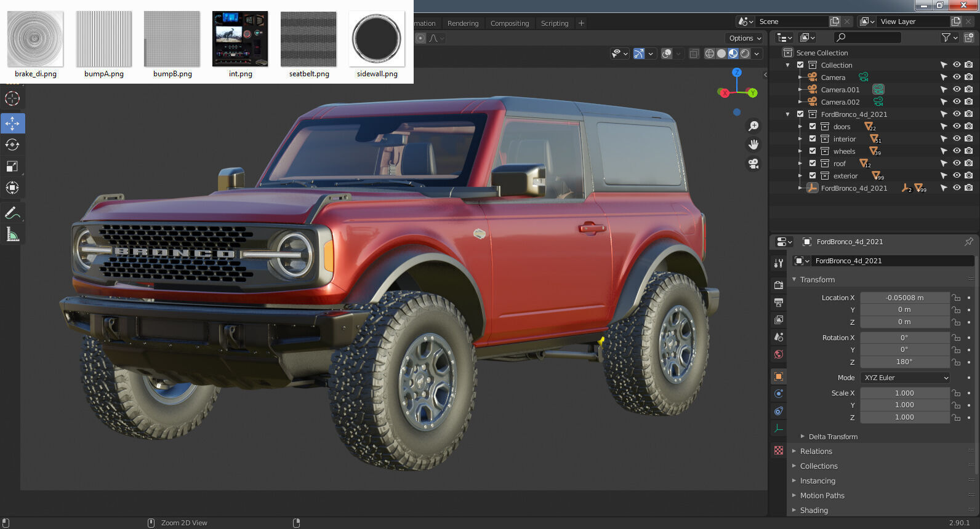
Task: Edit the Rotation Z 180° field
Action: pyautogui.click(x=905, y=362)
